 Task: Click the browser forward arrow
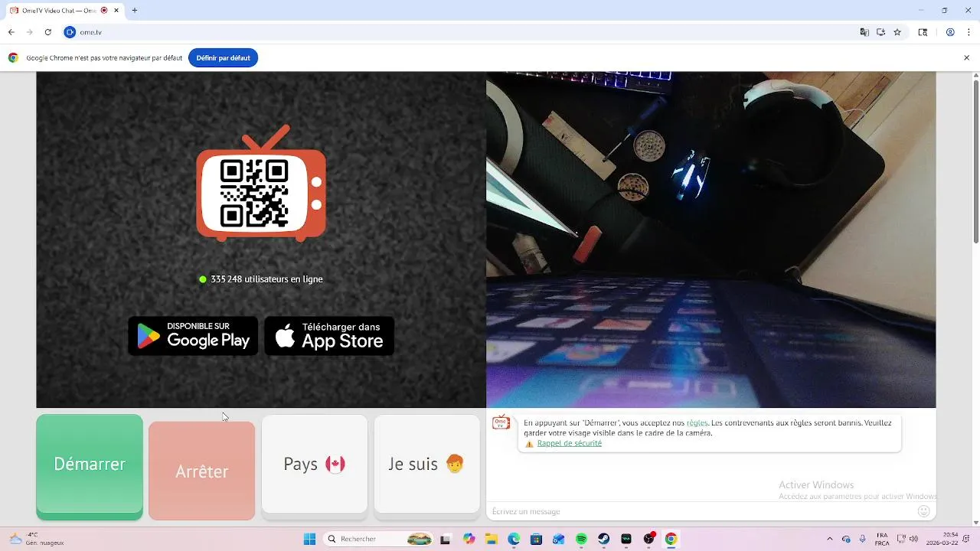click(x=30, y=32)
